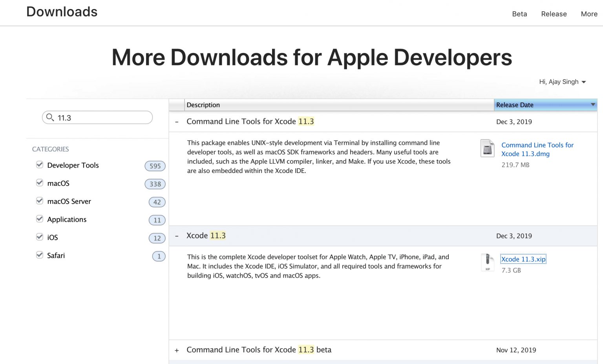Click the Xcode 11.3.xip download link
This screenshot has height=364, width=603.
(523, 259)
